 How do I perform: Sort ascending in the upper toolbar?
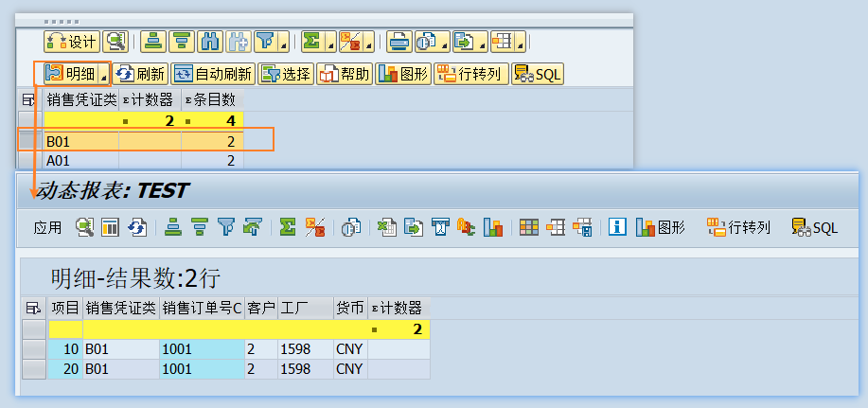[152, 42]
